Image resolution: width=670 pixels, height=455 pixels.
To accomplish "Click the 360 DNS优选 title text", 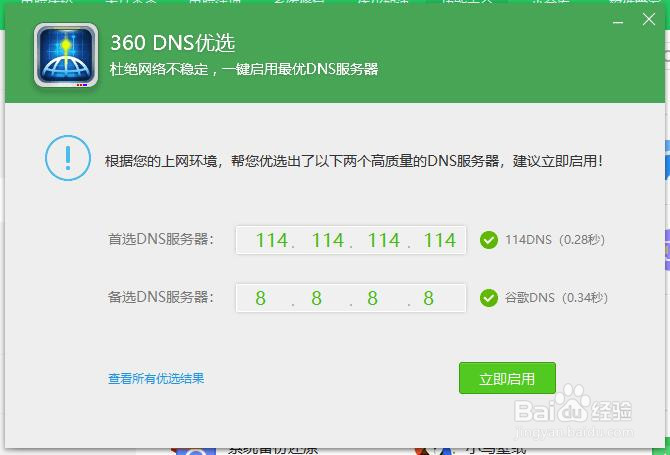I will [x=173, y=43].
